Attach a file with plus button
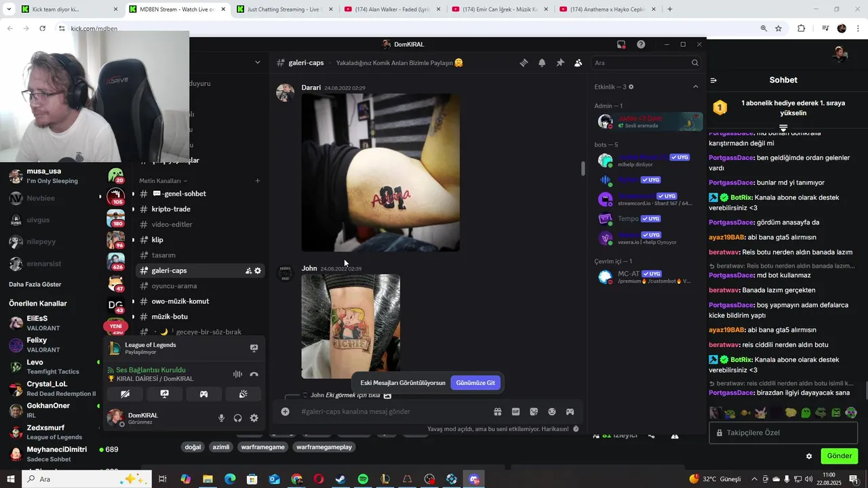The width and height of the screenshot is (868, 488). click(285, 411)
